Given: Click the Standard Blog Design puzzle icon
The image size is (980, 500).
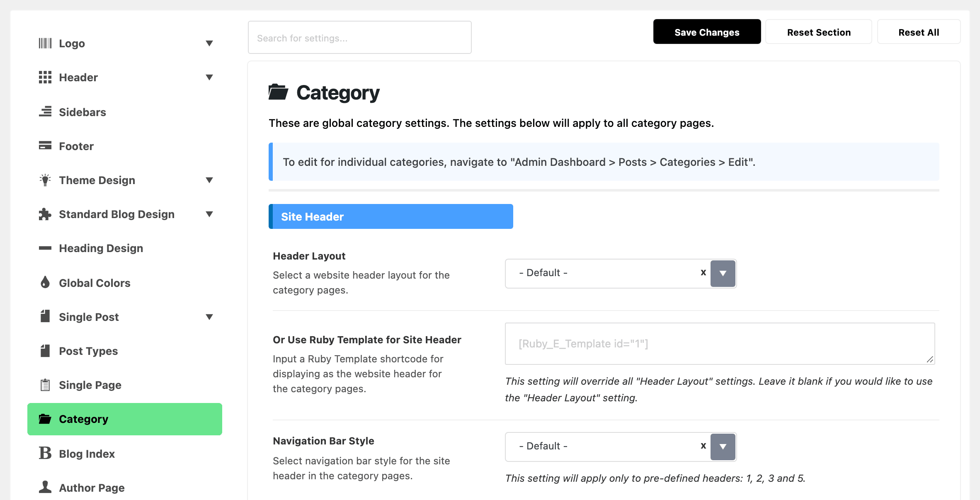Looking at the screenshot, I should [x=45, y=214].
